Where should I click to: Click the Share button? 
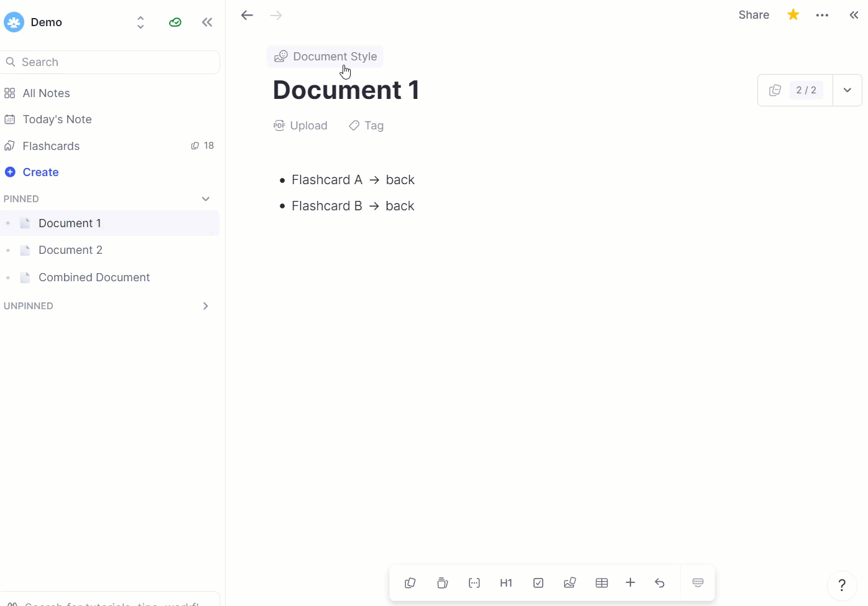(754, 15)
